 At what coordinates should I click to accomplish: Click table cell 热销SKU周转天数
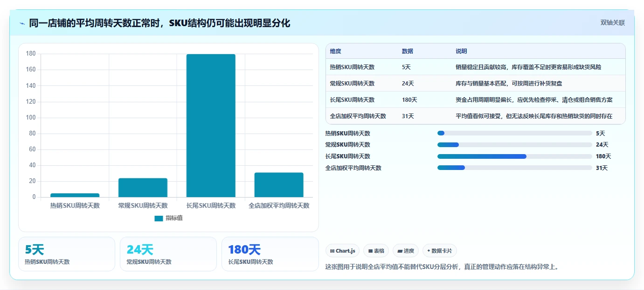(352, 67)
